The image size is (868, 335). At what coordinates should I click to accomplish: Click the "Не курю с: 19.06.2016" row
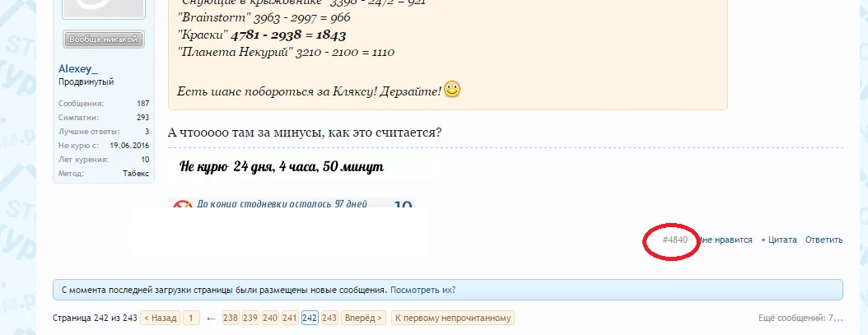(104, 146)
